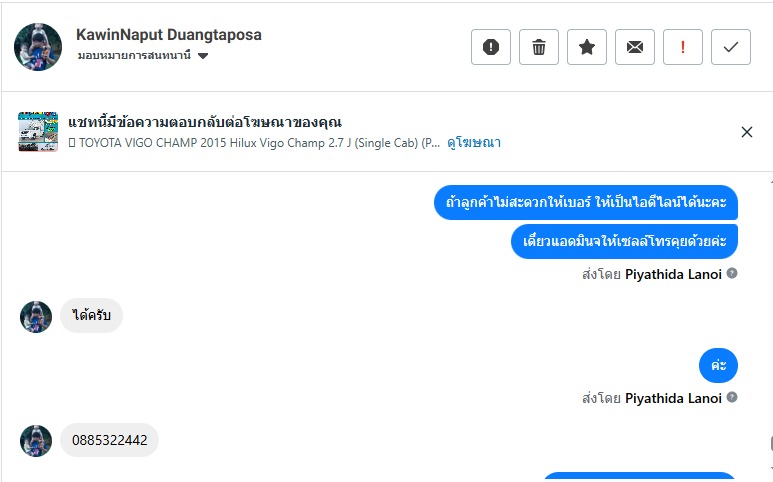Flag conversation as priority with red exclamation
This screenshot has height=482, width=773.
pyautogui.click(x=683, y=47)
